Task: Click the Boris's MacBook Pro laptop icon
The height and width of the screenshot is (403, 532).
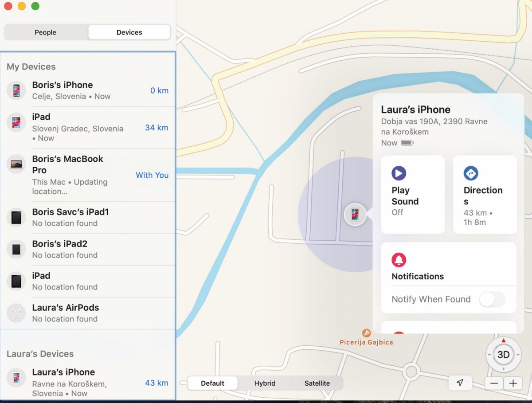Action: [16, 164]
